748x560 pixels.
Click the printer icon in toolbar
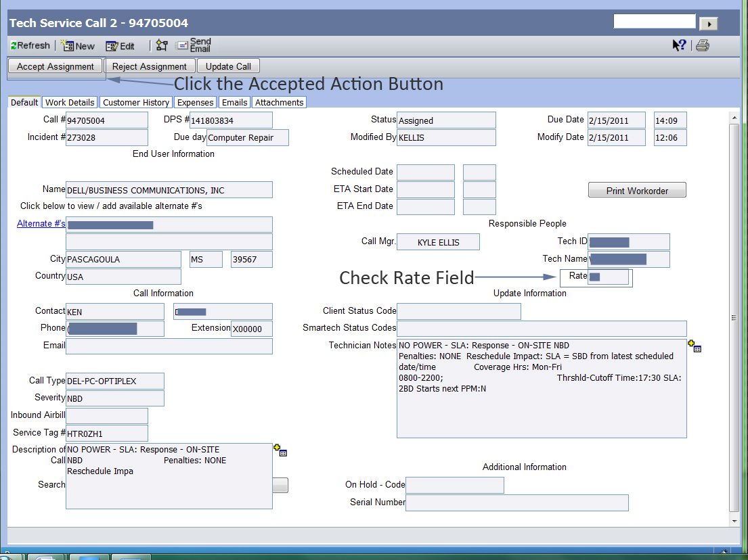(703, 45)
